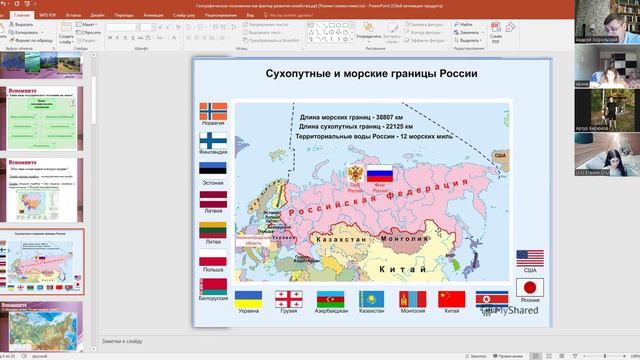Open the Копировать dropdown arrow
Image resolution: width=640 pixels, height=360 pixels.
coord(42,32)
